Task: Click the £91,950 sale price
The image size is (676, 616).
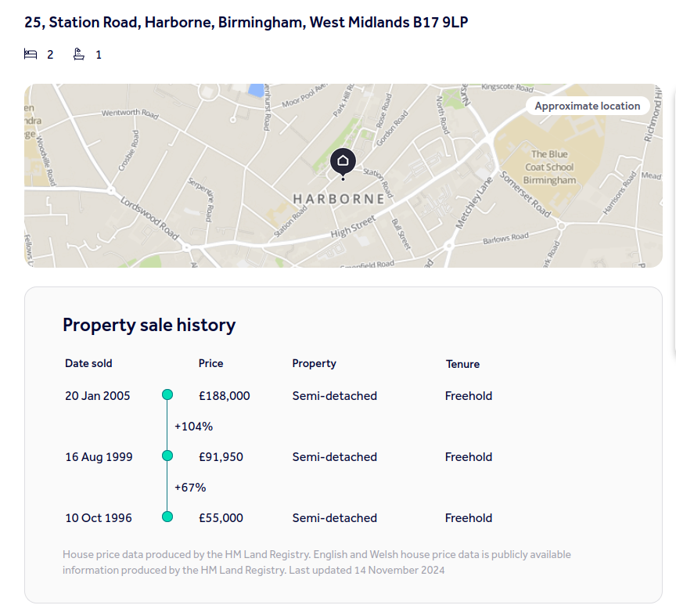Action: [x=221, y=457]
